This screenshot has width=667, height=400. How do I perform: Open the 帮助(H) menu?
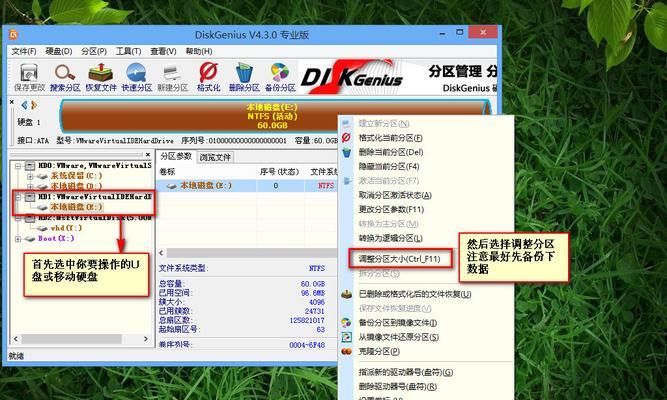point(199,51)
